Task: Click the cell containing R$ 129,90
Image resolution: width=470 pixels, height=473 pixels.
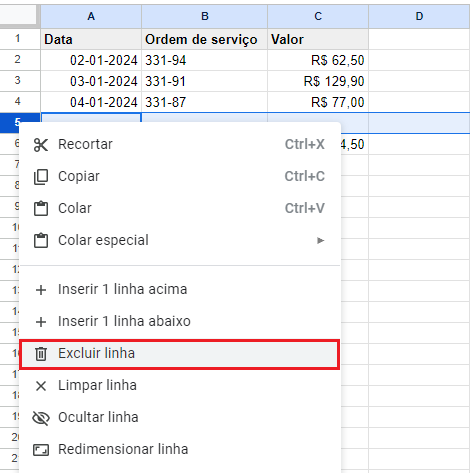Action: click(x=318, y=81)
